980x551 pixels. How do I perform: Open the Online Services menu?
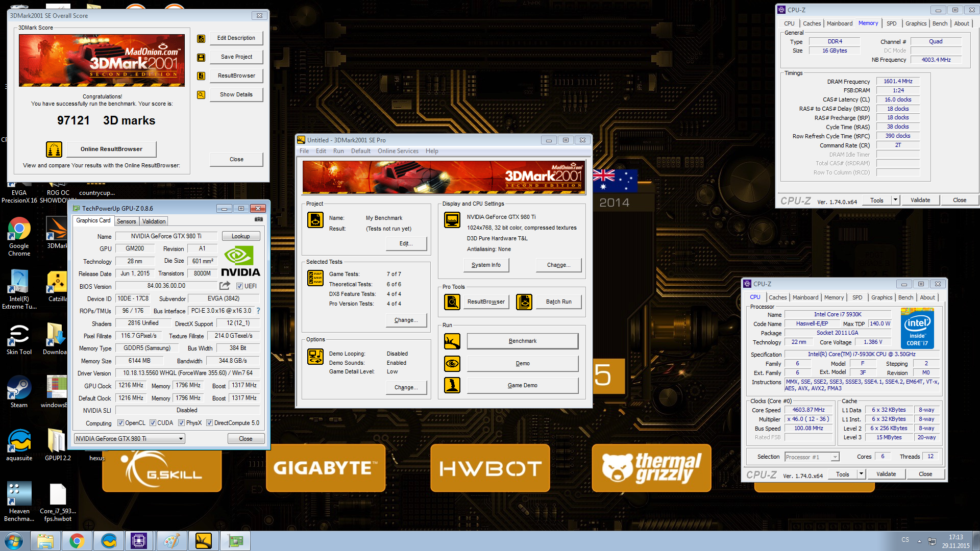(x=398, y=151)
